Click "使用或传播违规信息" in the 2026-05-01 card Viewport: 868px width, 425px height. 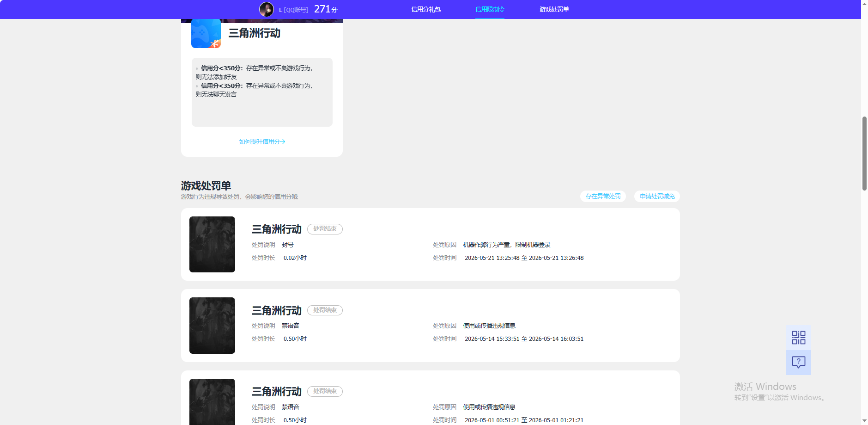(489, 407)
